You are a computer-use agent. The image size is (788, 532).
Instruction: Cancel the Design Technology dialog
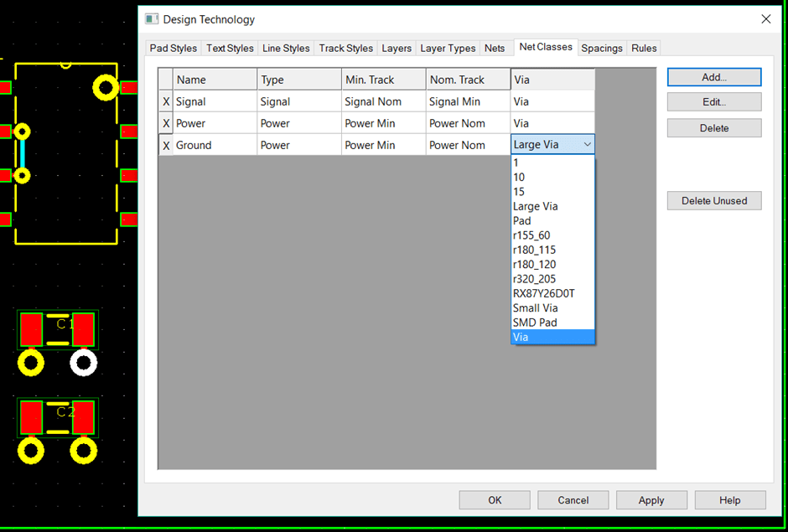(573, 500)
